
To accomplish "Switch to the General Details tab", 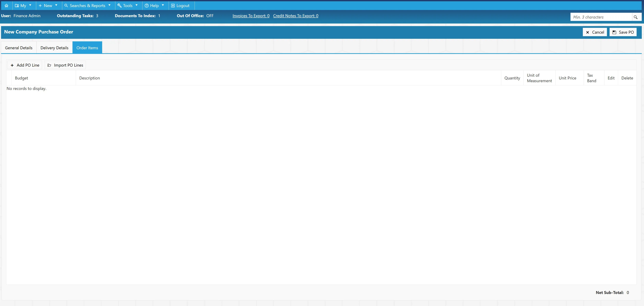I will (x=19, y=48).
